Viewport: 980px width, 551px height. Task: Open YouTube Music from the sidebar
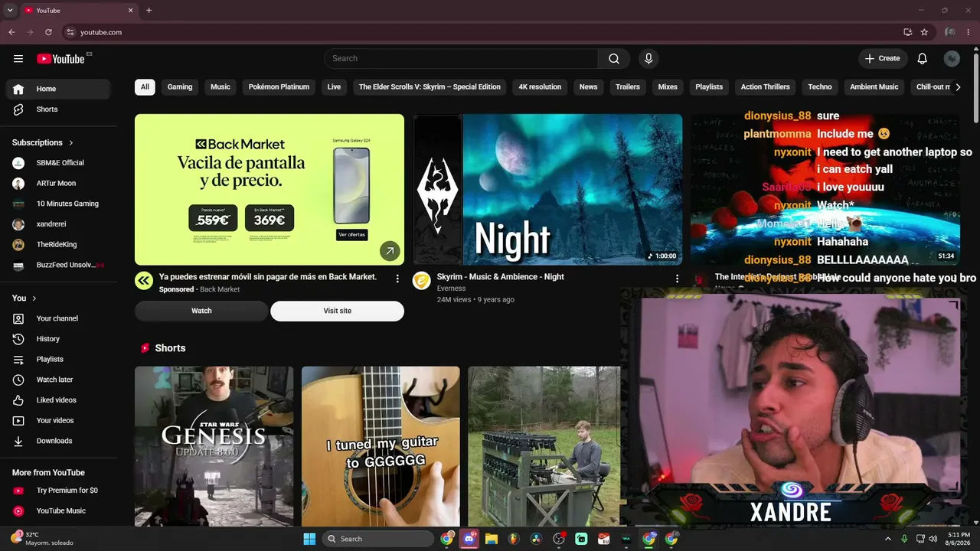58,511
